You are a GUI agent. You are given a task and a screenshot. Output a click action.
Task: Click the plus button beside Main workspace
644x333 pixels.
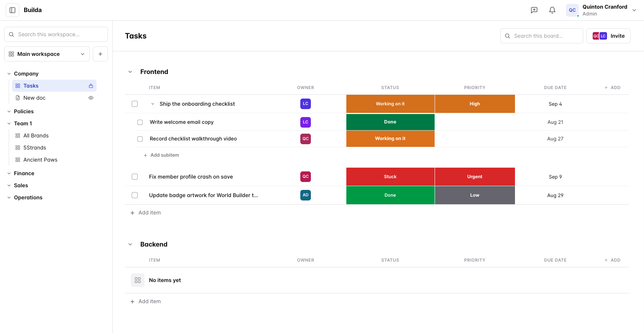[100, 54]
